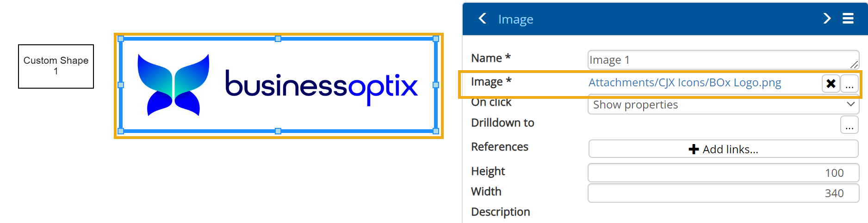Expand the On click dropdown

850,104
